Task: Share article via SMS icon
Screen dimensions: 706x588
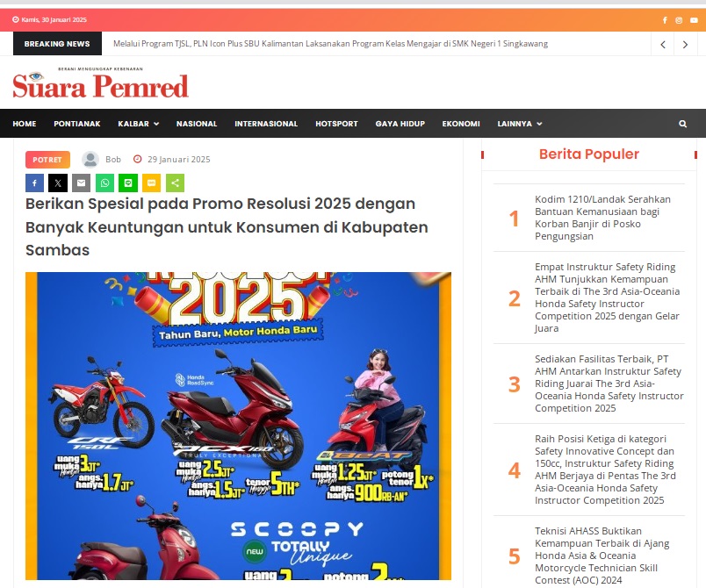Action: pyautogui.click(x=152, y=183)
